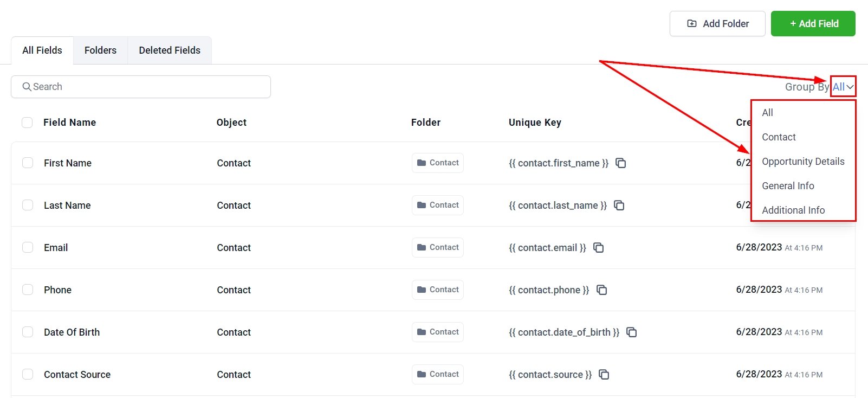This screenshot has width=868, height=398.
Task: Focus the Search input field
Action: point(141,87)
